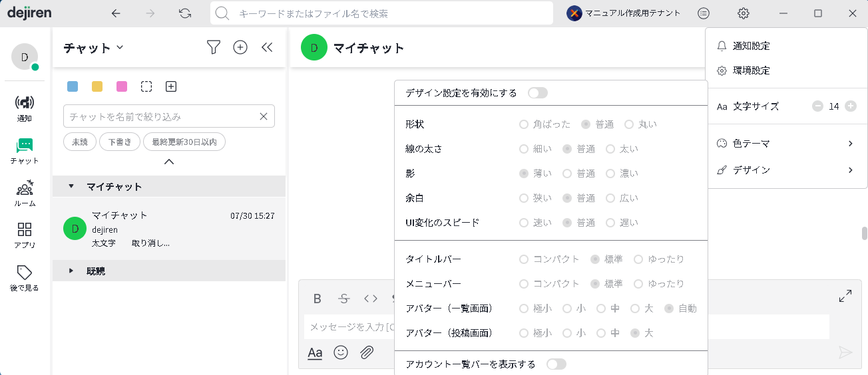Attach file with the paperclip icon

pyautogui.click(x=367, y=352)
